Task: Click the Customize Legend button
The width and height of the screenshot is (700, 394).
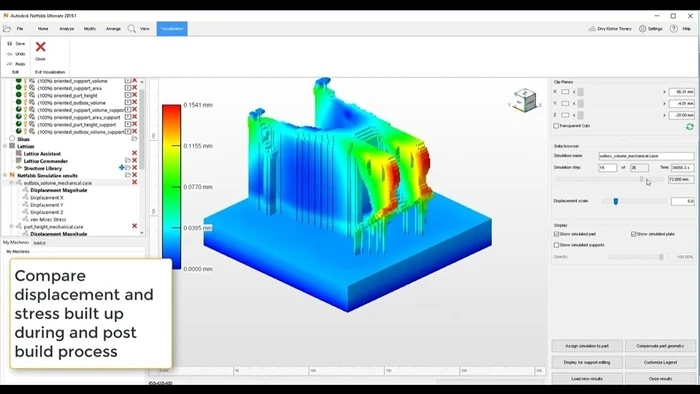Action: [660, 362]
